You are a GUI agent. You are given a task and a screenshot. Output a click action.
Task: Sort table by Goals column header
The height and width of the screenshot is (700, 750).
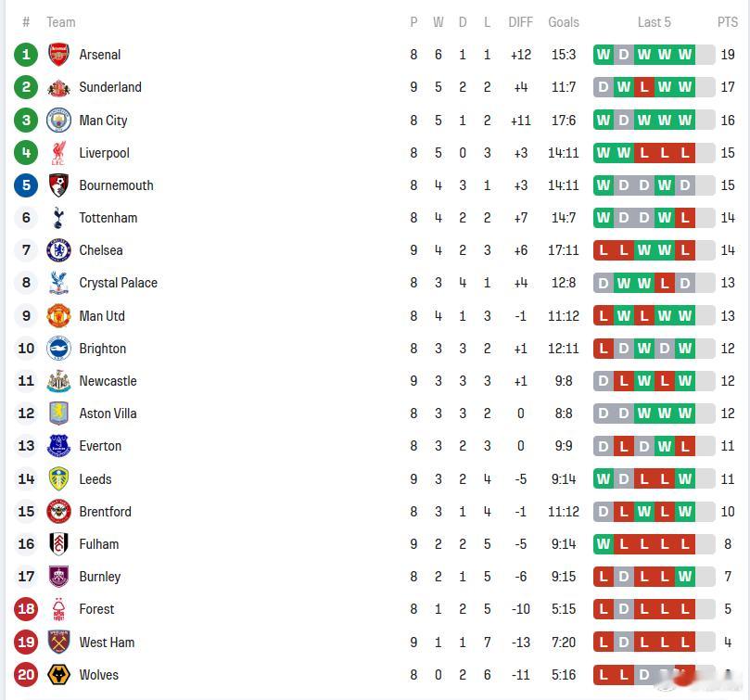[563, 22]
